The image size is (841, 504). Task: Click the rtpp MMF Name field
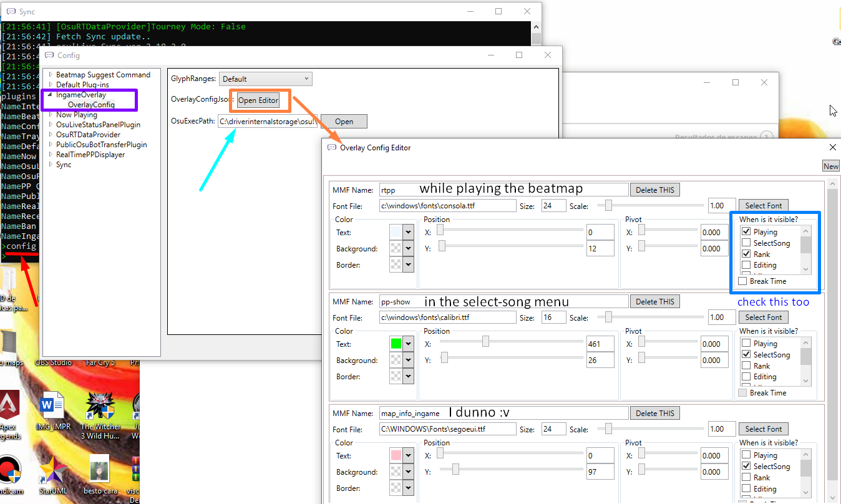(503, 190)
